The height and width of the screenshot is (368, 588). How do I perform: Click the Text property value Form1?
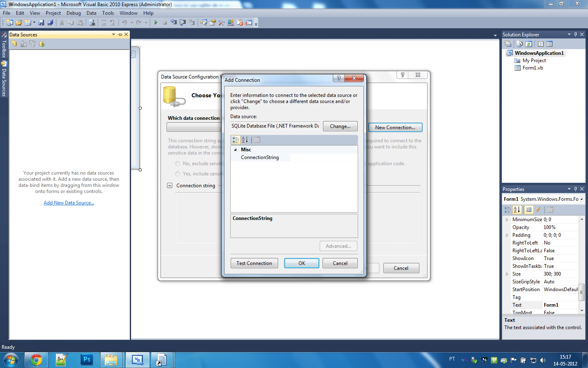pyautogui.click(x=560, y=305)
